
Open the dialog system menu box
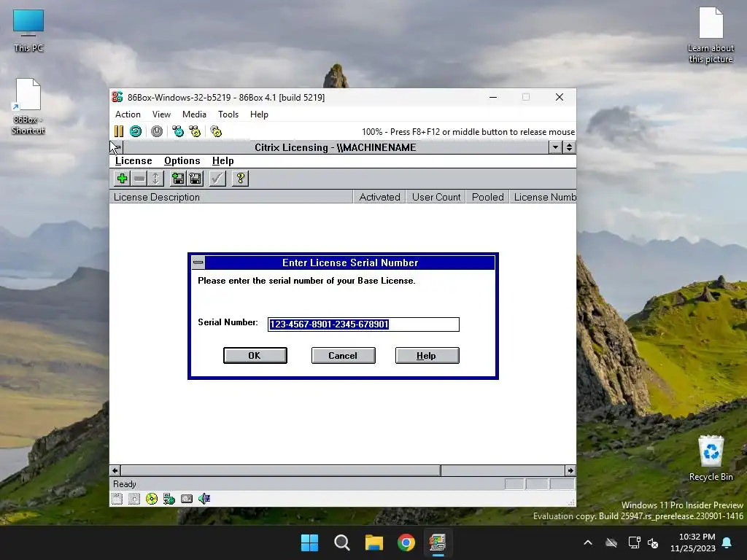point(198,262)
